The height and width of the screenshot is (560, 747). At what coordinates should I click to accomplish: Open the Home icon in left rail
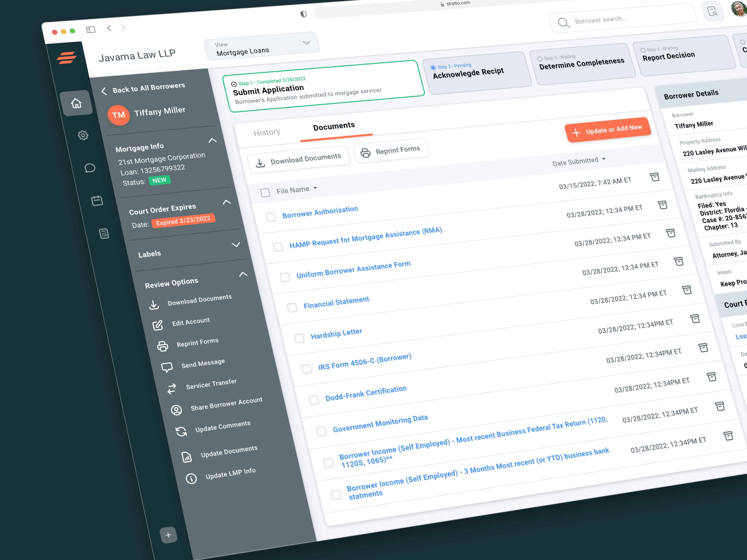click(76, 103)
